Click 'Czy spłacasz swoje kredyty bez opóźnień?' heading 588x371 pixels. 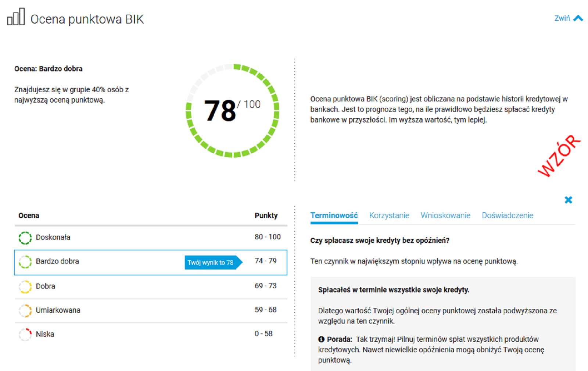380,240
